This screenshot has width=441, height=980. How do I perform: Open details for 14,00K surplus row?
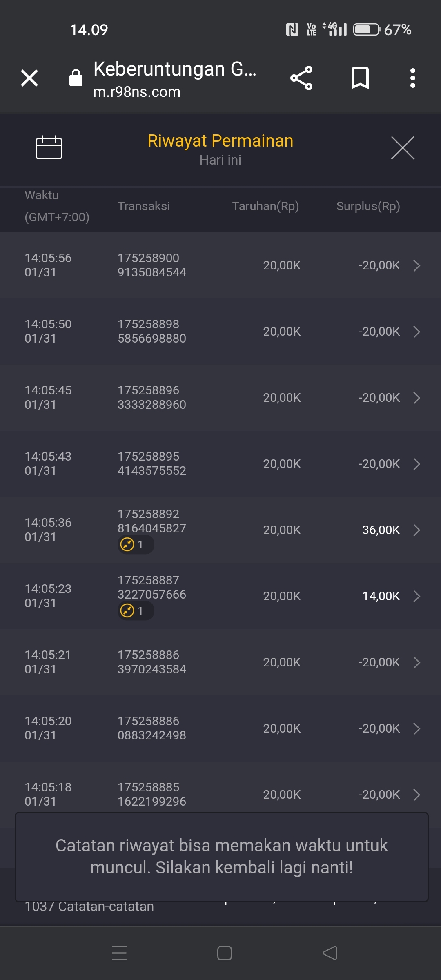pyautogui.click(x=416, y=596)
